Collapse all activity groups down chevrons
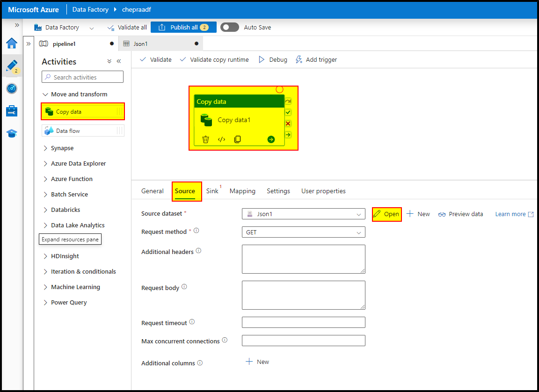 tap(109, 61)
